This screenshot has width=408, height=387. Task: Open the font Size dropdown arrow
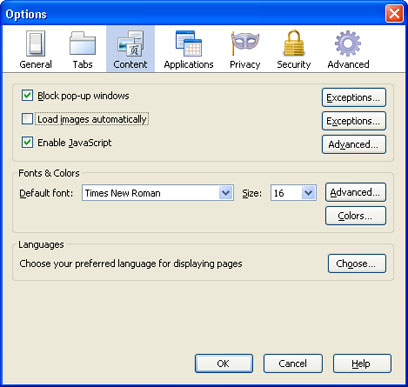click(x=309, y=193)
